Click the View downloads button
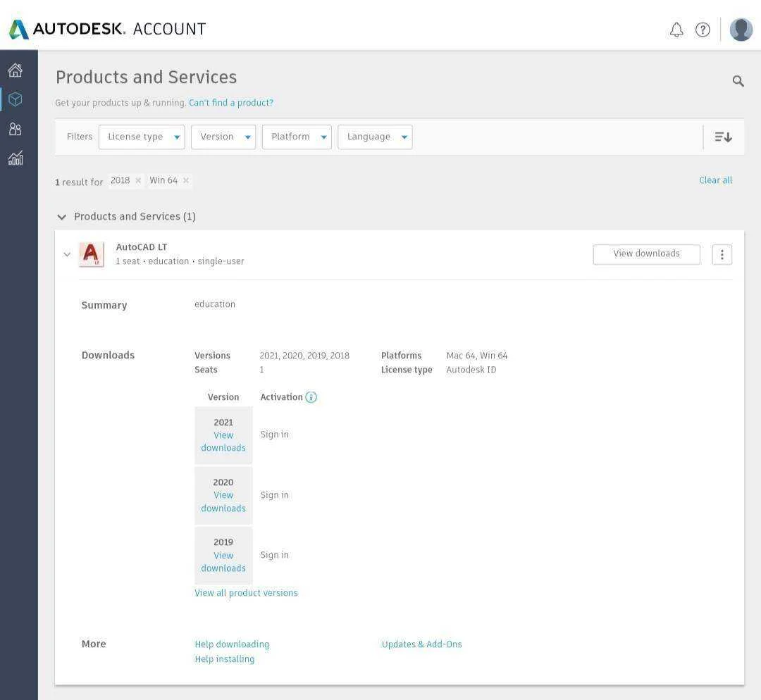This screenshot has height=700, width=761. pos(646,254)
